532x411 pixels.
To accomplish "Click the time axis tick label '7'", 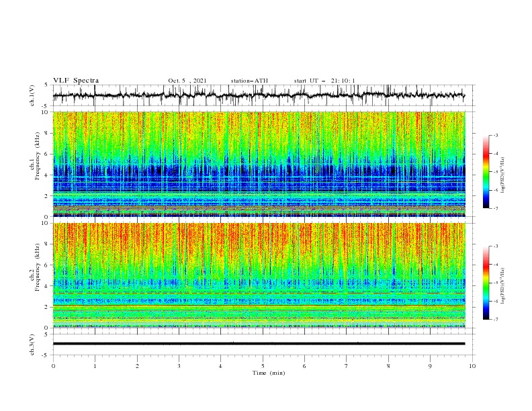I will tap(347, 366).
